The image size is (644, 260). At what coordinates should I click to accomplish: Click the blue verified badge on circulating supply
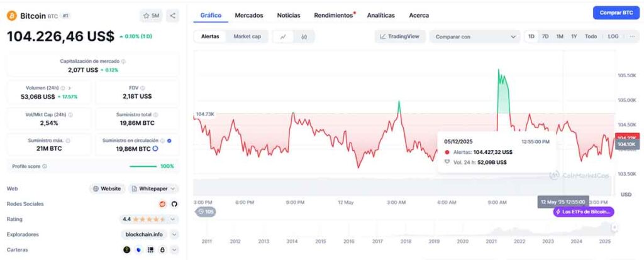[x=170, y=141]
